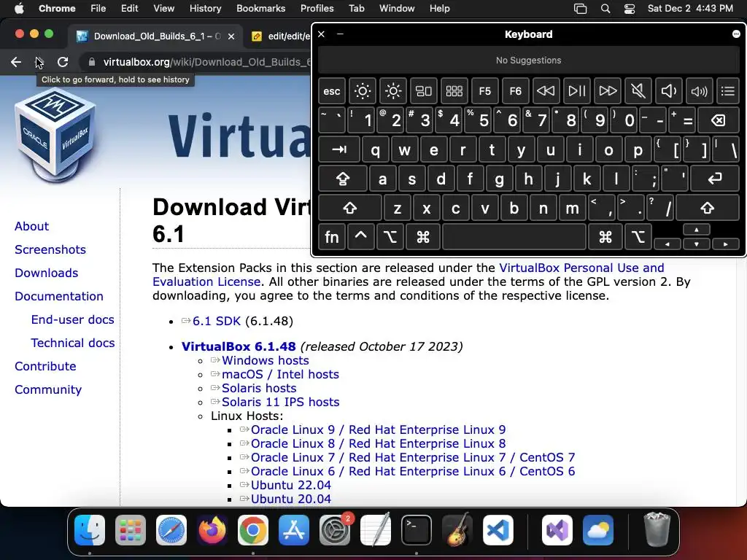Open Control Center in menu bar

[630, 9]
